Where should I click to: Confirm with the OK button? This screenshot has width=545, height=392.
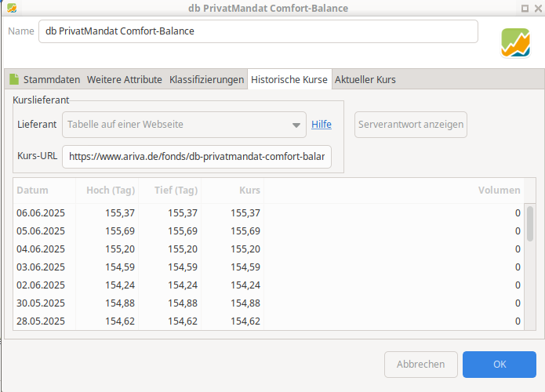tap(499, 365)
